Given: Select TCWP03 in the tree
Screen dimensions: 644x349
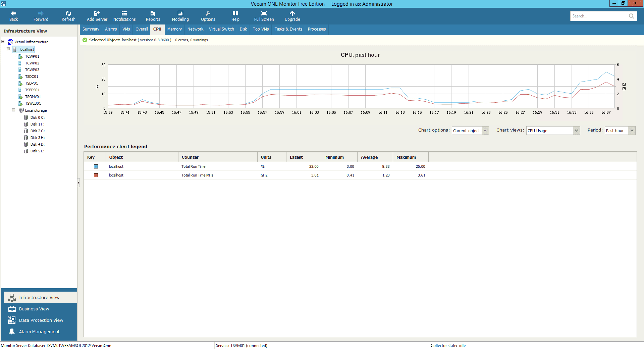Looking at the screenshot, I should [32, 70].
